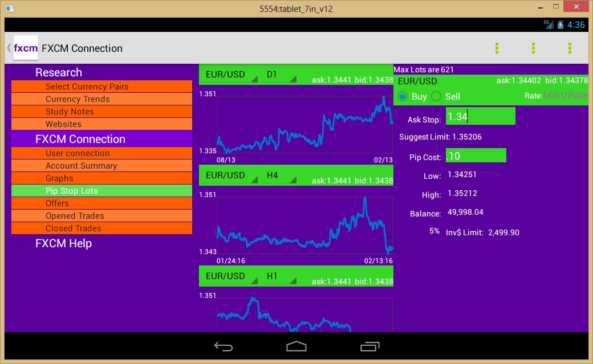Open EUR/USD pair dropdown on D1 chart
The width and height of the screenshot is (593, 364).
coord(229,75)
